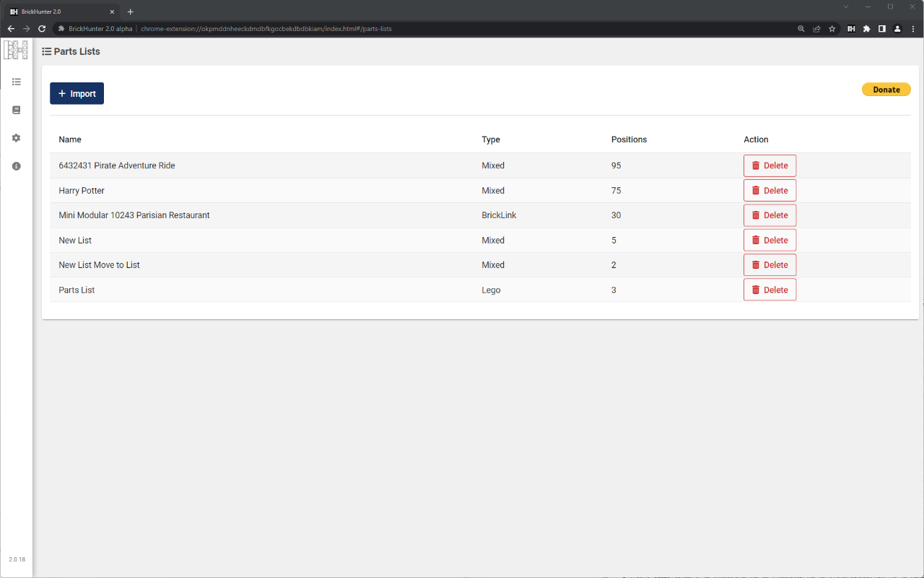Delete the list named Parts List
924x578 pixels.
tap(770, 290)
